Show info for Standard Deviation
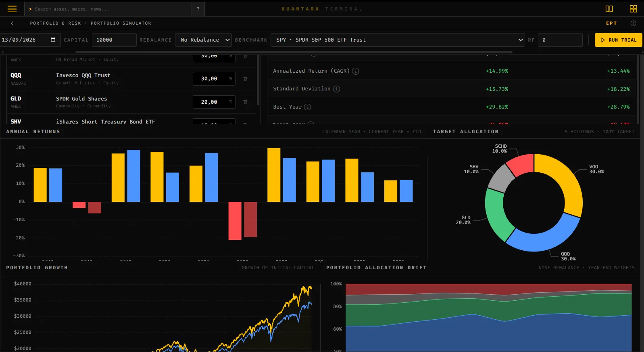 tap(336, 89)
